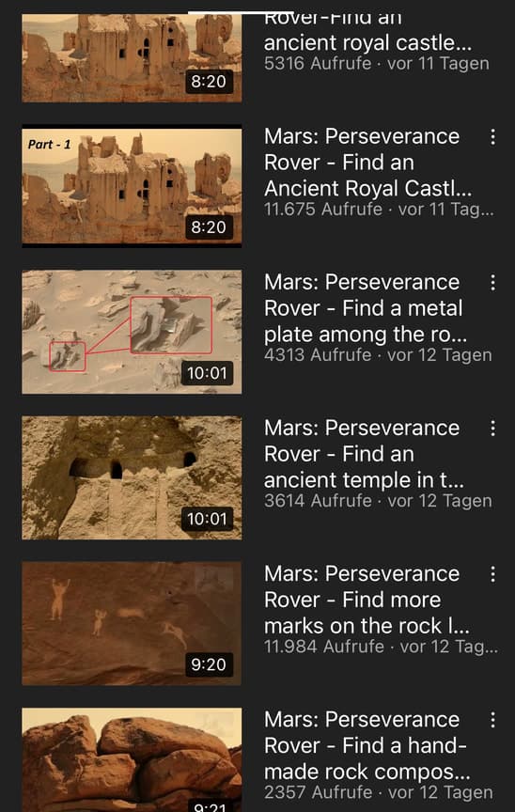Screen dimensions: 515x812
Task: Open title 'Find a metal plate among the ro...'
Action: pyautogui.click(x=366, y=308)
